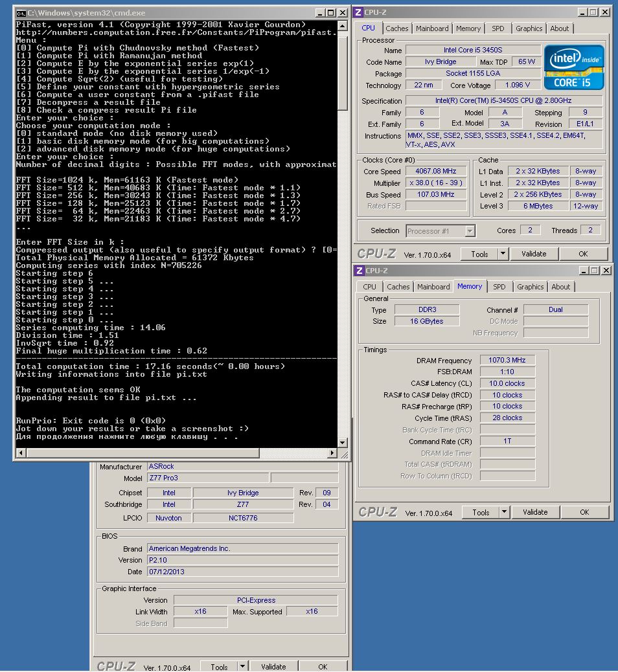Select the CPU tab in top CPU-Z window
Image resolution: width=618 pixels, height=672 pixels.
(368, 28)
